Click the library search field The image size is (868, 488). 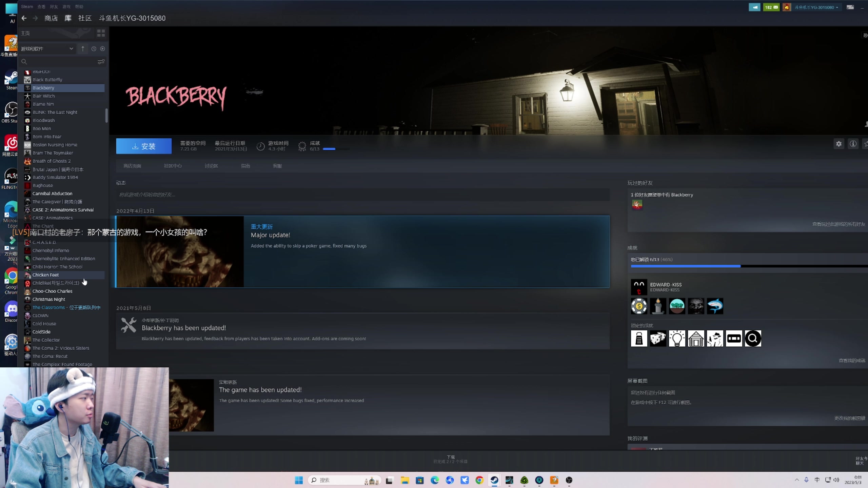(x=58, y=62)
